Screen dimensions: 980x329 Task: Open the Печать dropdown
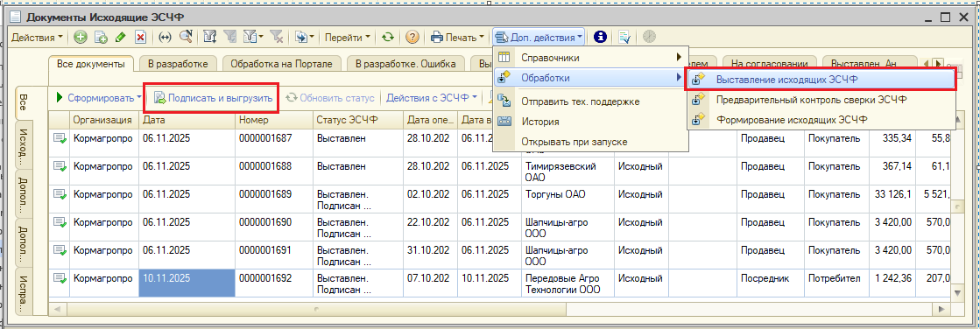(x=458, y=38)
